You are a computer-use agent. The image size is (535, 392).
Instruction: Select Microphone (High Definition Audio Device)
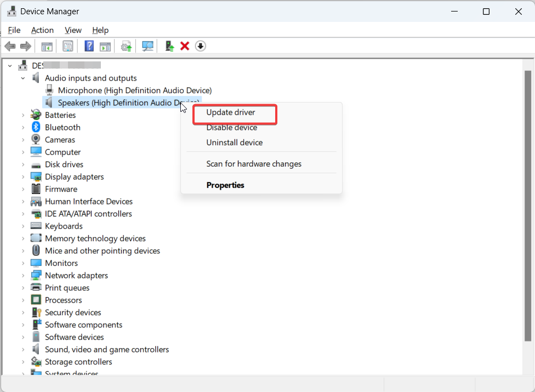click(x=134, y=90)
